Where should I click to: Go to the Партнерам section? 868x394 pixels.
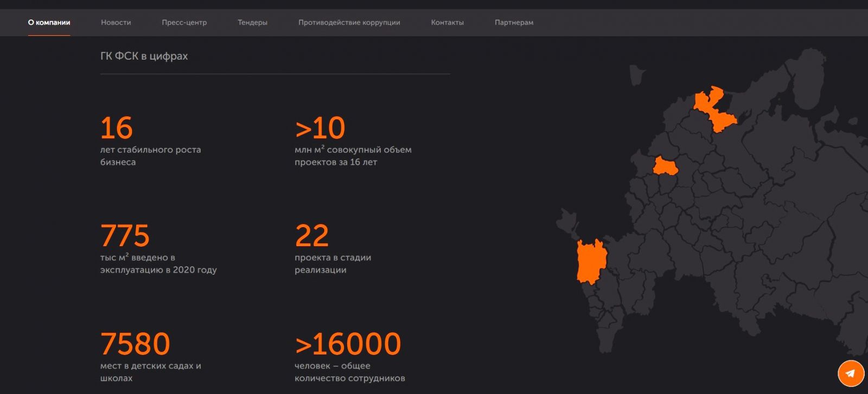[514, 22]
